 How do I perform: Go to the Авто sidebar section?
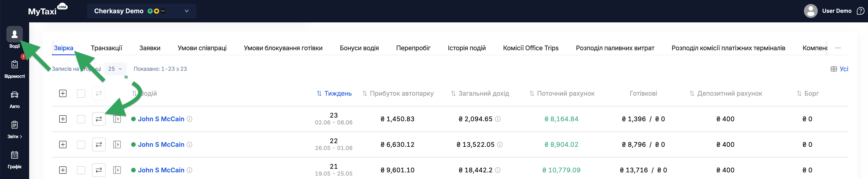click(x=15, y=99)
